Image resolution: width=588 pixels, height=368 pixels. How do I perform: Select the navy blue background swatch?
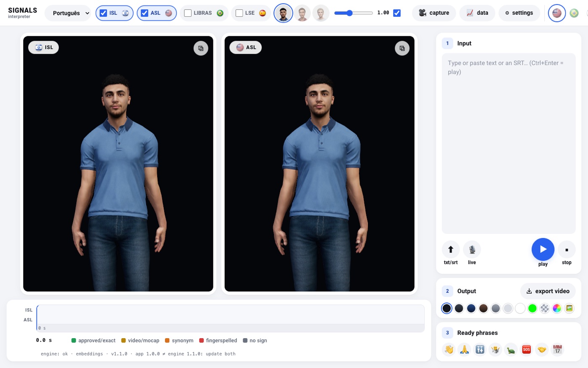click(471, 308)
